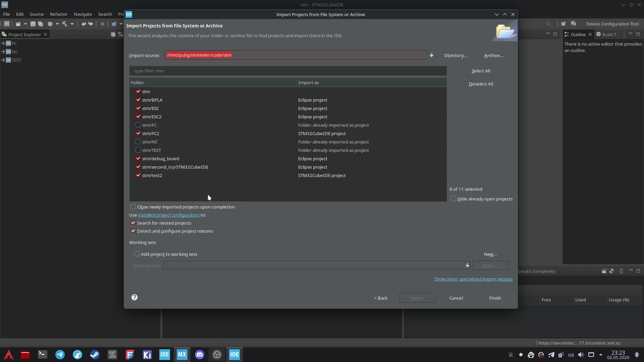Open the Import source history dropdown

pyautogui.click(x=432, y=55)
